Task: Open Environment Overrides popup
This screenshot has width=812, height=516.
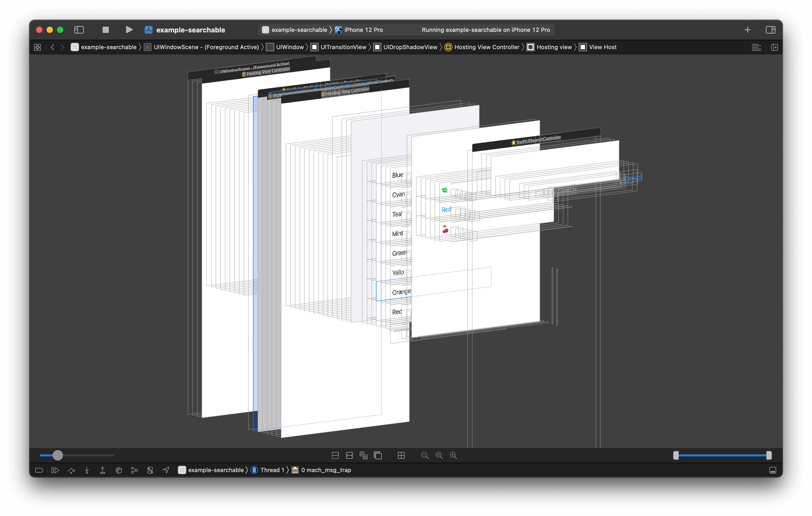Action: point(150,470)
